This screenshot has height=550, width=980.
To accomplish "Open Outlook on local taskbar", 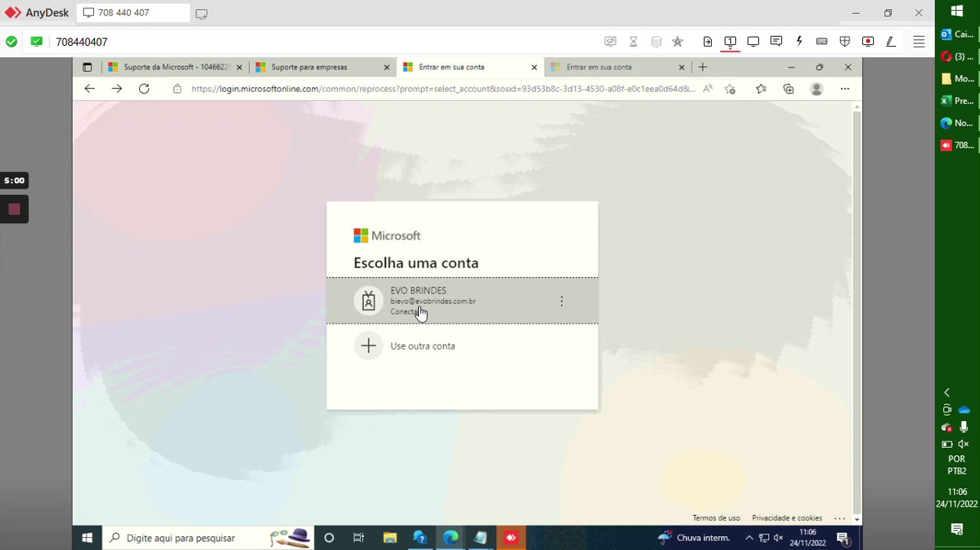I will tap(957, 34).
